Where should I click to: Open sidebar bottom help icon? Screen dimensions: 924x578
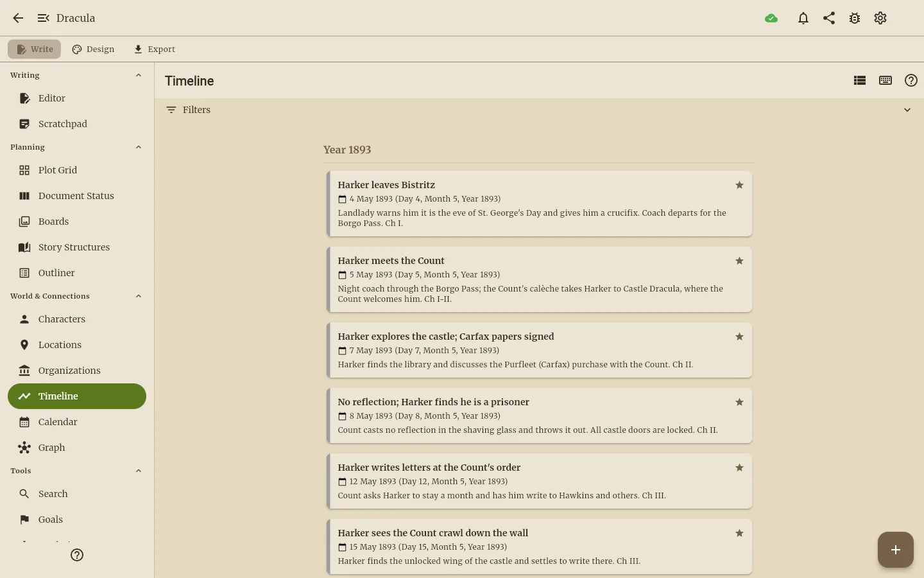pyautogui.click(x=77, y=555)
